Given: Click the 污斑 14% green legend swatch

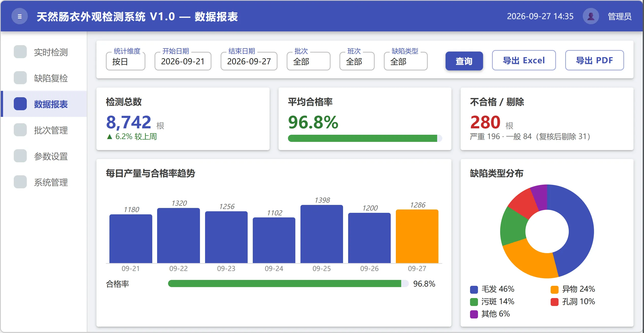Looking at the screenshot, I should click(474, 302).
